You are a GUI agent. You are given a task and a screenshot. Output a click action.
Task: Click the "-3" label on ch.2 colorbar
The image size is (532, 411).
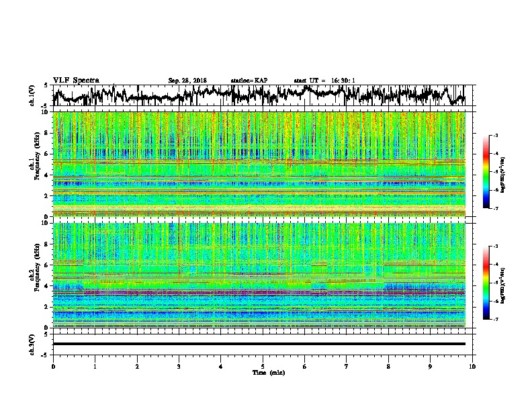[495, 246]
